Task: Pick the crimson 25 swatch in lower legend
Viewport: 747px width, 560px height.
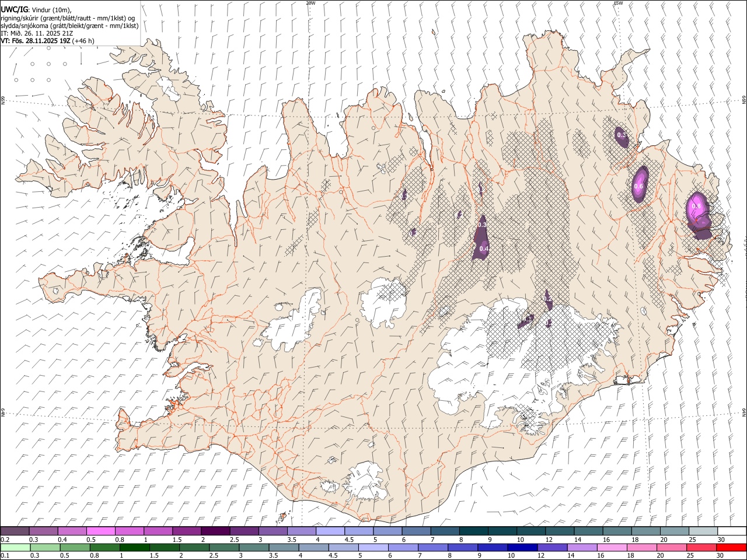Action: pyautogui.click(x=701, y=548)
